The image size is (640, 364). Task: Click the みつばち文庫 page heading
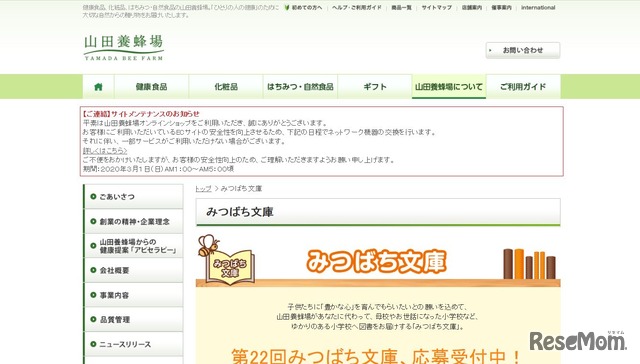(x=240, y=212)
